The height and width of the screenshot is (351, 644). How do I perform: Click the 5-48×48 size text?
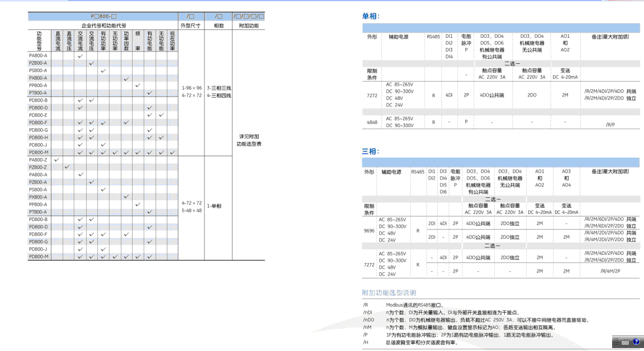pos(191,210)
